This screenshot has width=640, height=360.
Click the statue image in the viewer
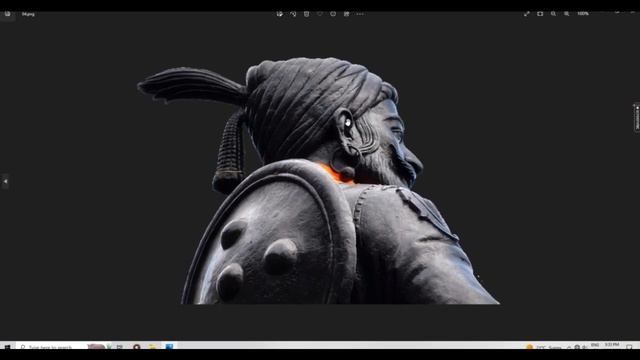click(x=318, y=181)
